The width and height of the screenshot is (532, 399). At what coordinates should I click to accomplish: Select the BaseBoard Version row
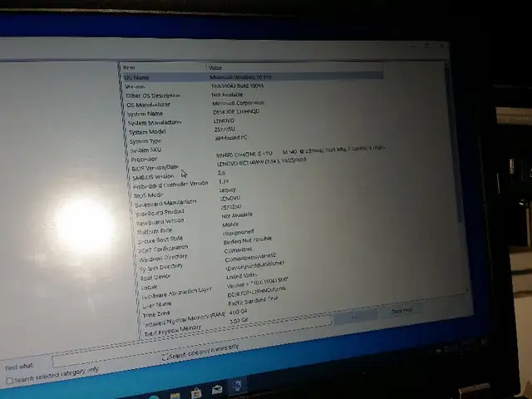point(160,222)
